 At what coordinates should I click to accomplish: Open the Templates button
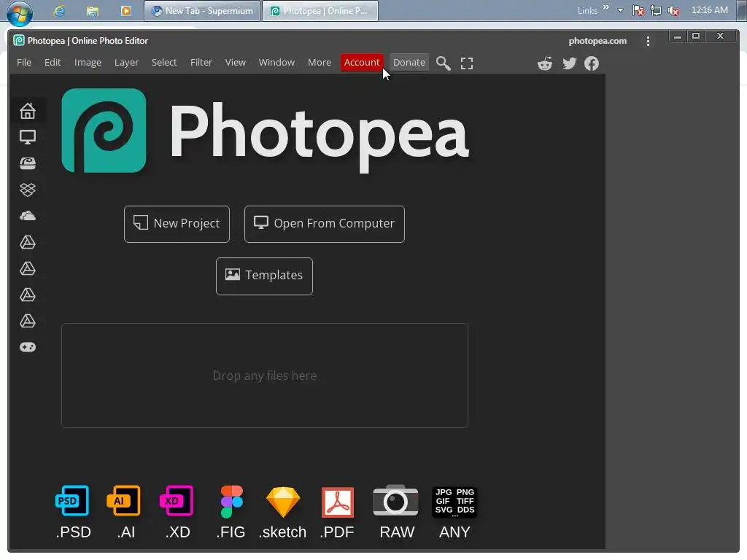click(x=264, y=276)
